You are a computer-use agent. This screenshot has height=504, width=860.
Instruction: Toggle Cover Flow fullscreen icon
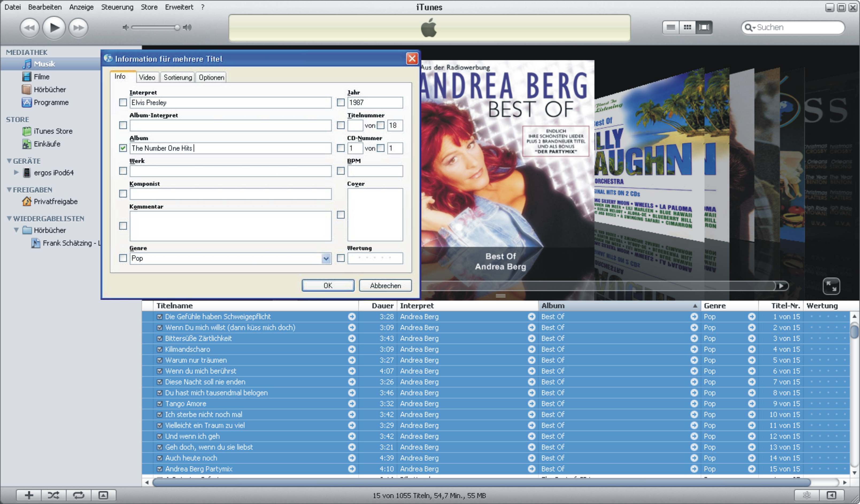point(831,286)
